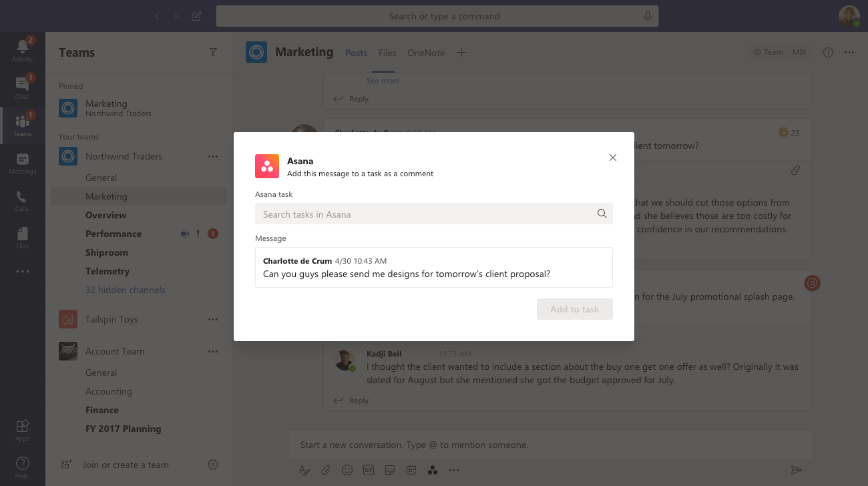Select the pinned Marketing channel
Viewport: 868px width, 486px height.
139,108
